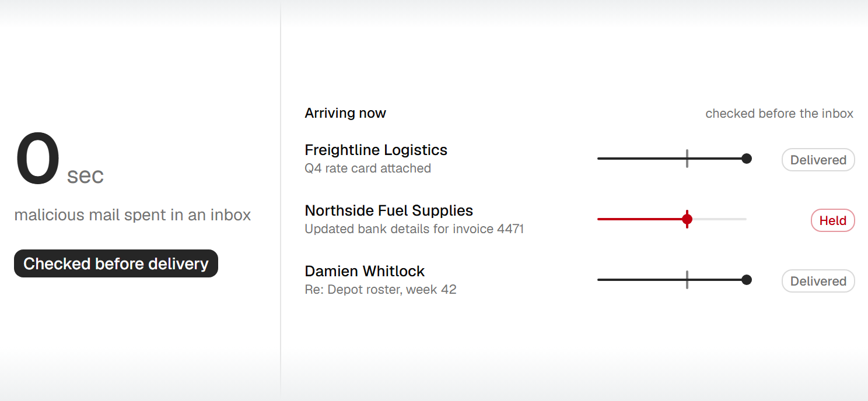Click the Delivered status for Freightline Logistics
Viewport: 868px width, 401px height.
(x=818, y=160)
